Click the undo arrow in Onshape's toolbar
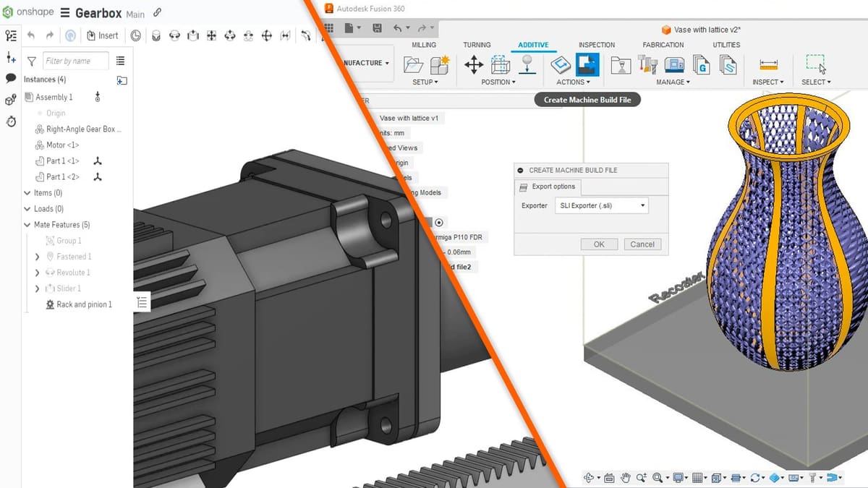Viewport: 868px width, 488px height. [30, 34]
